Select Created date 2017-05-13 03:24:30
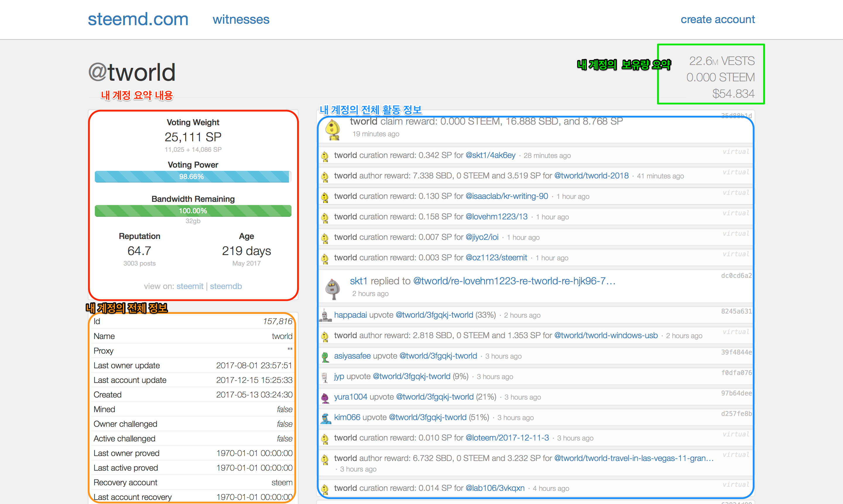The image size is (843, 504). pos(254,395)
